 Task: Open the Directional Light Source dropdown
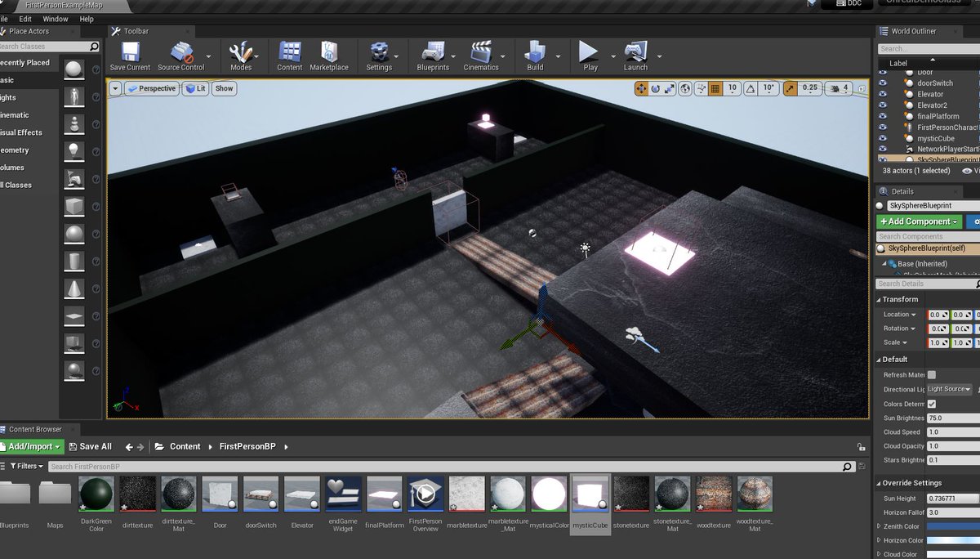point(948,389)
